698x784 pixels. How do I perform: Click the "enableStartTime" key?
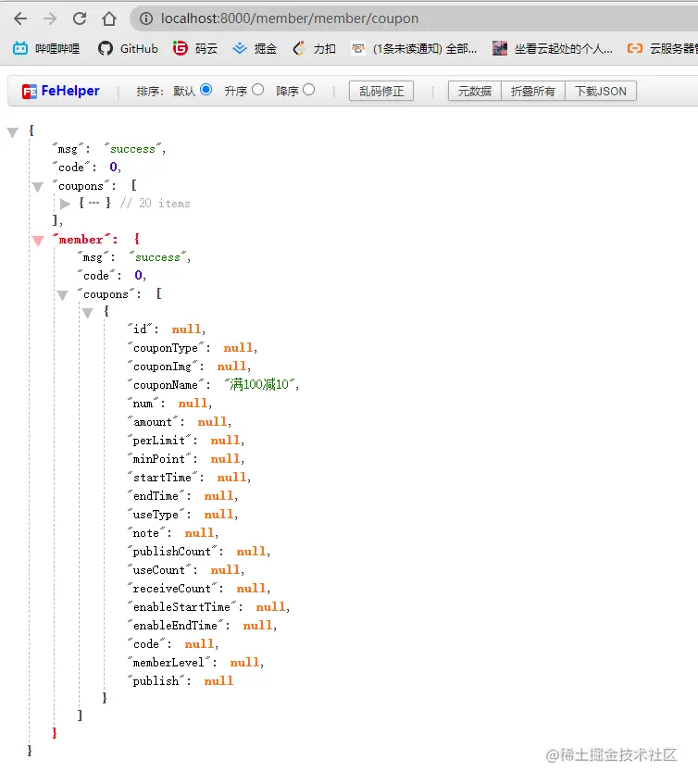(182, 607)
